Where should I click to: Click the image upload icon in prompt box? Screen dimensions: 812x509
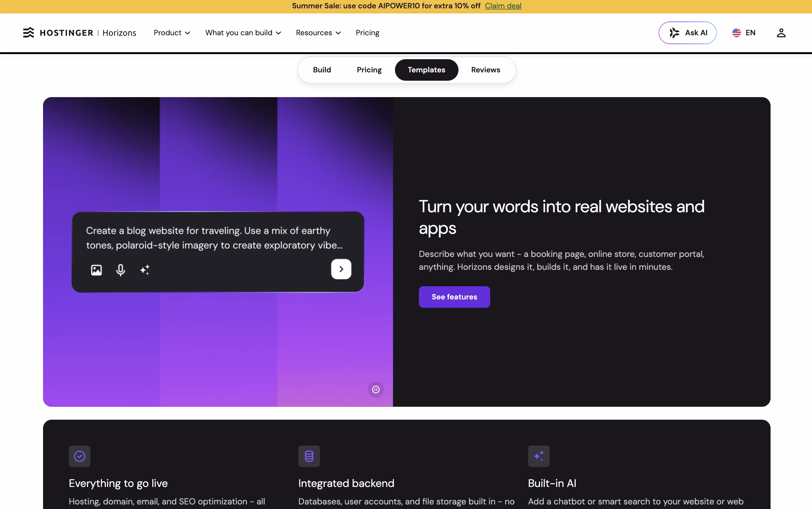[x=96, y=270]
